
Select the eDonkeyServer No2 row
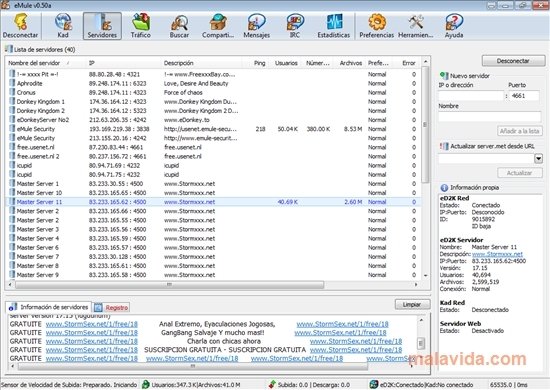(213, 120)
